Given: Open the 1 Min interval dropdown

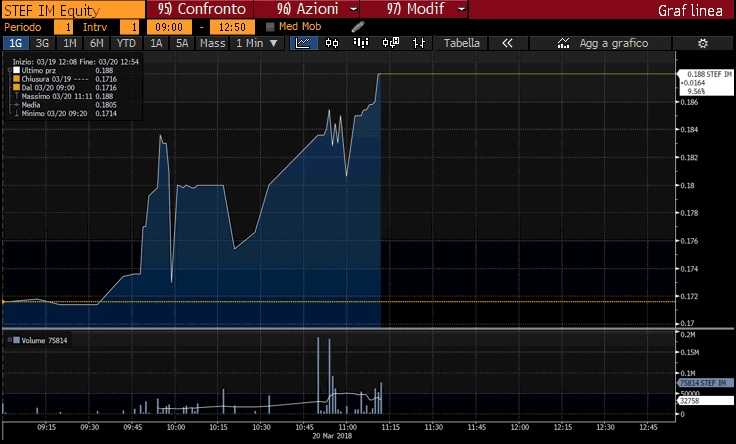Looking at the screenshot, I should [x=257, y=43].
